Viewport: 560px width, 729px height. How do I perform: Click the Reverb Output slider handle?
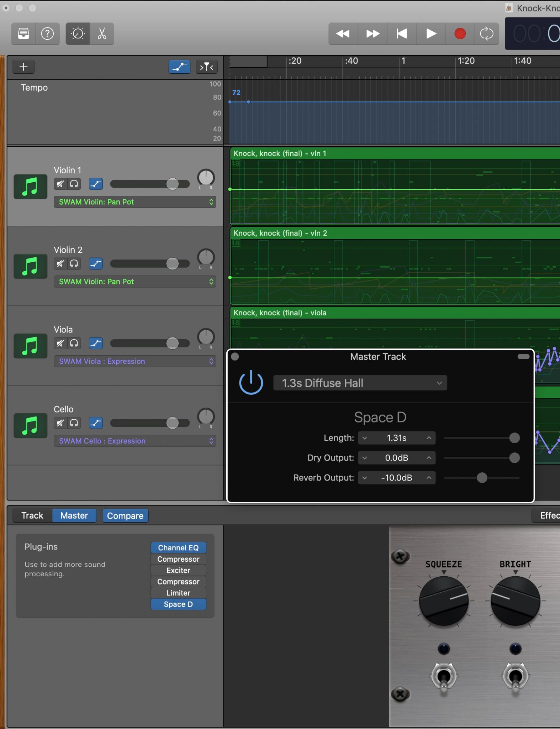click(482, 478)
